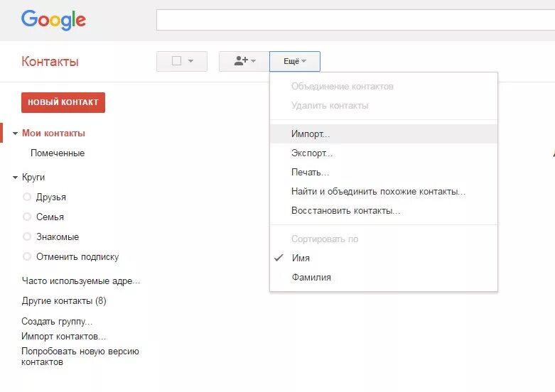This screenshot has width=555, height=392.
Task: Click the circle icon beside Отменить подписку
Action: click(x=27, y=256)
